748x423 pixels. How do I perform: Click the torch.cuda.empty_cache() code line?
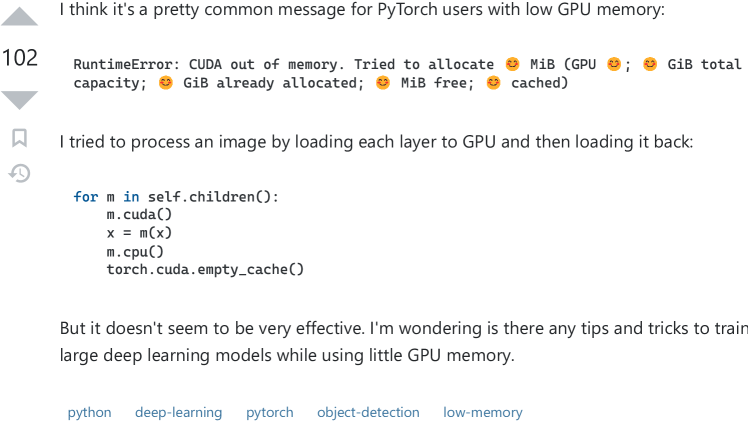tap(205, 269)
